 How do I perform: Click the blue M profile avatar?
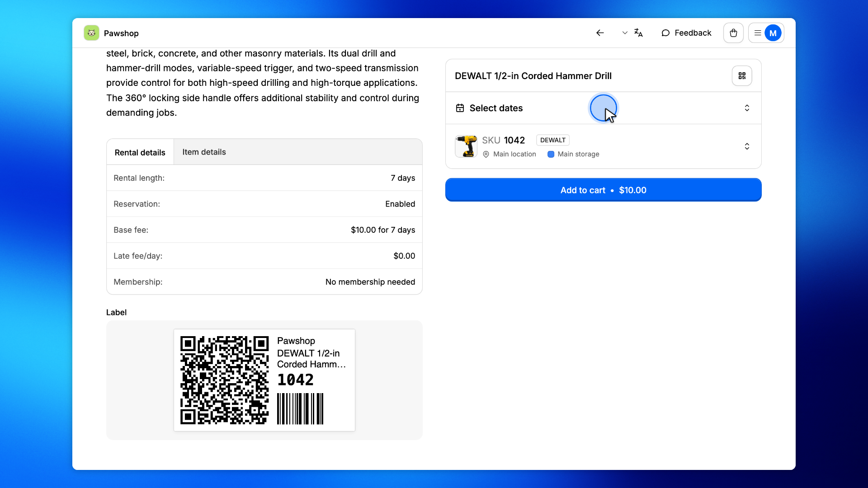[773, 33]
